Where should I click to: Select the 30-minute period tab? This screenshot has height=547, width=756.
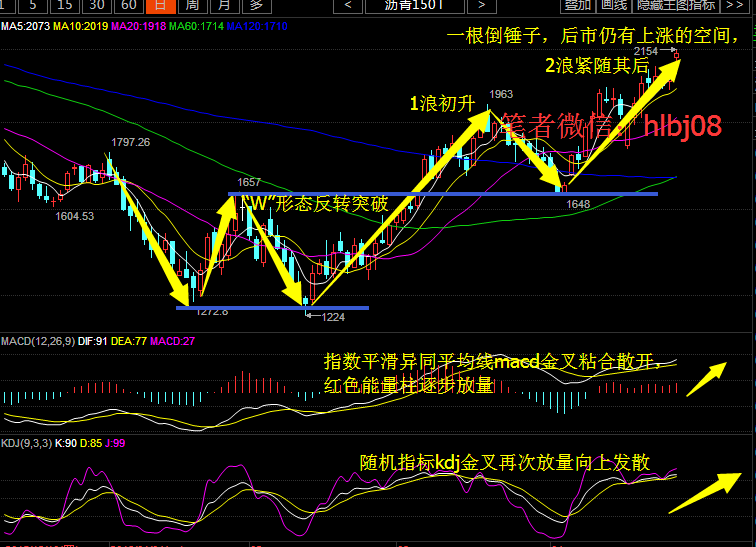[x=98, y=5]
